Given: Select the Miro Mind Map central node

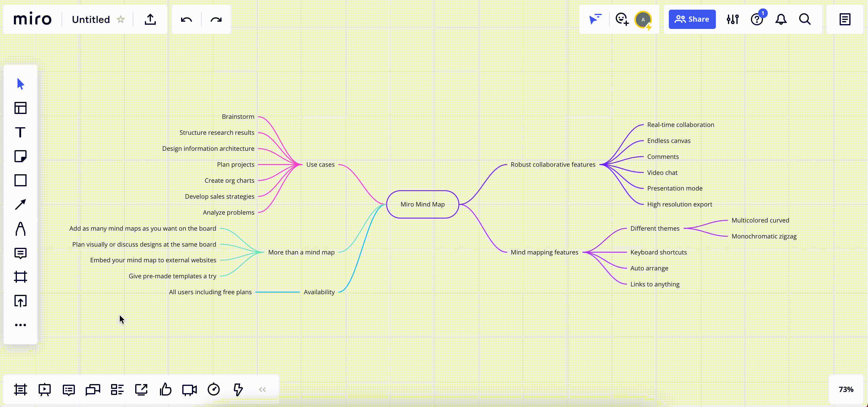Looking at the screenshot, I should click(422, 204).
